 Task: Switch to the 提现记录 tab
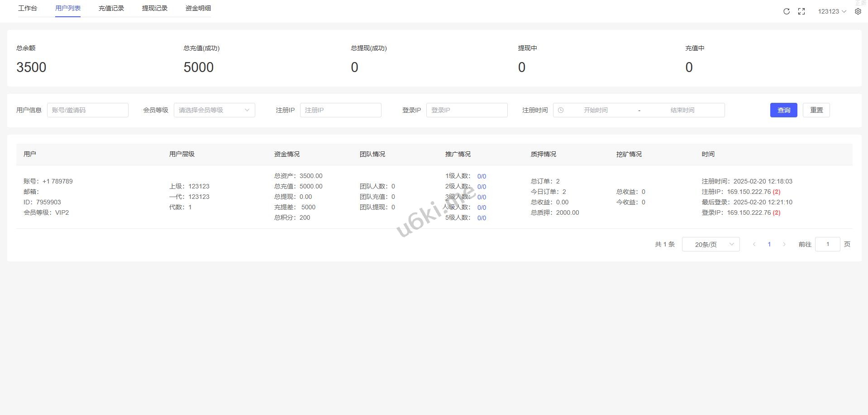[x=155, y=8]
